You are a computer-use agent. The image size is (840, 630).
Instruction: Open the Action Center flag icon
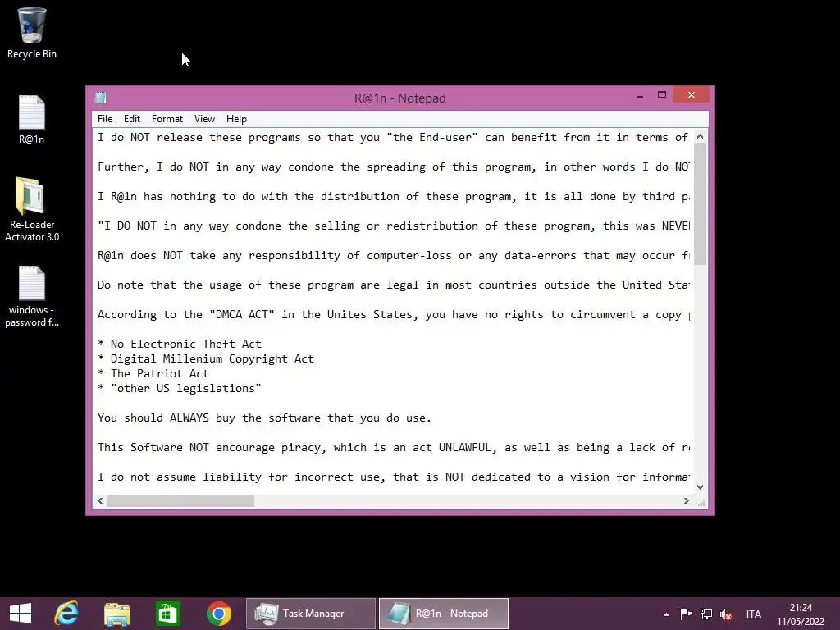tap(687, 614)
